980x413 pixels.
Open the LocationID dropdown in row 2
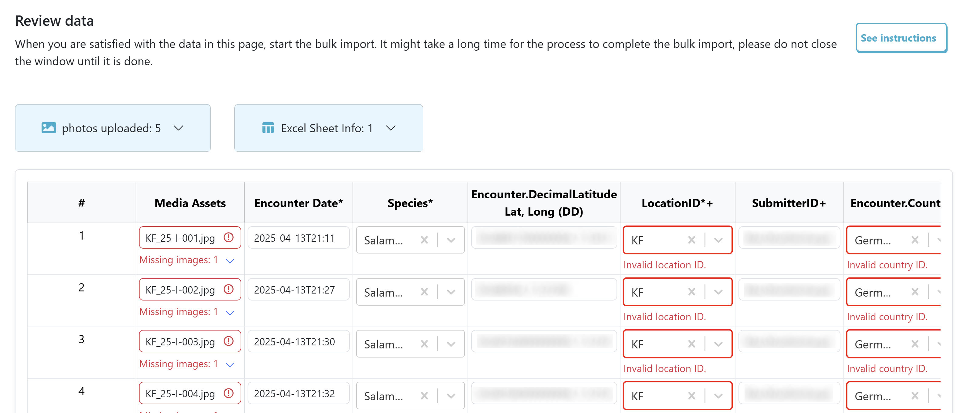coord(718,292)
